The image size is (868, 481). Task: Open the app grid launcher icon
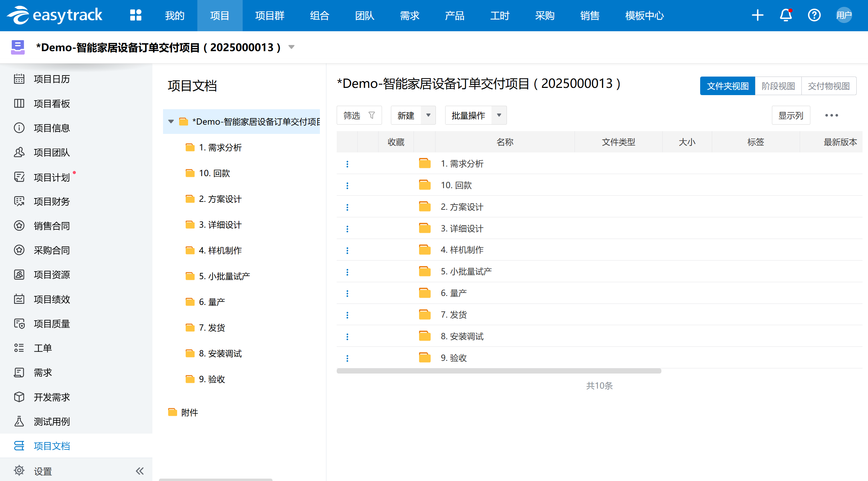(136, 15)
